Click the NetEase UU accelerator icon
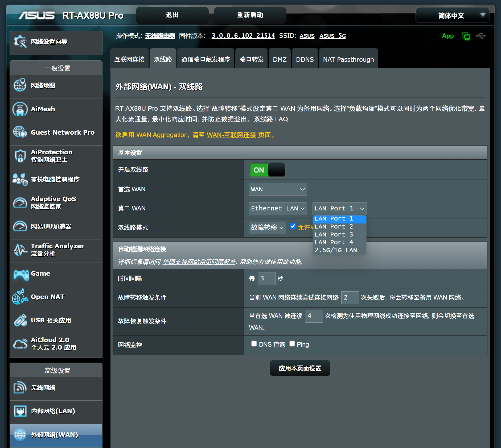This screenshot has height=448, width=501. click(20, 226)
